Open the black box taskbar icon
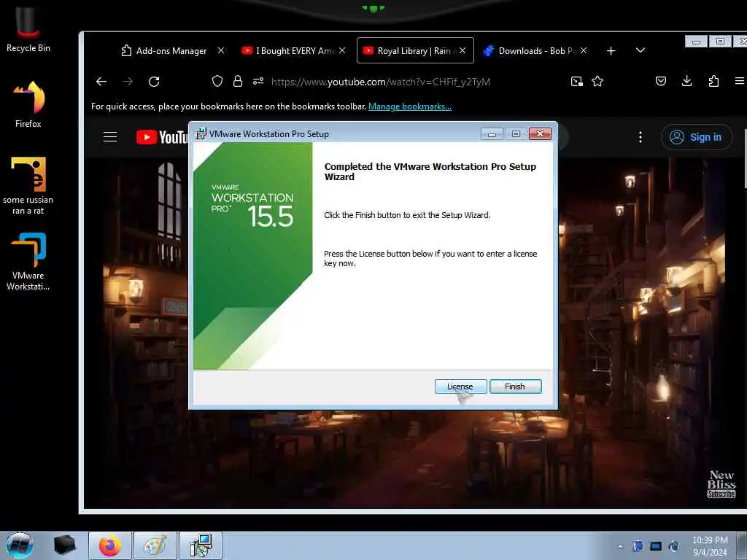Viewport: 747px width, 560px height. 65,545
